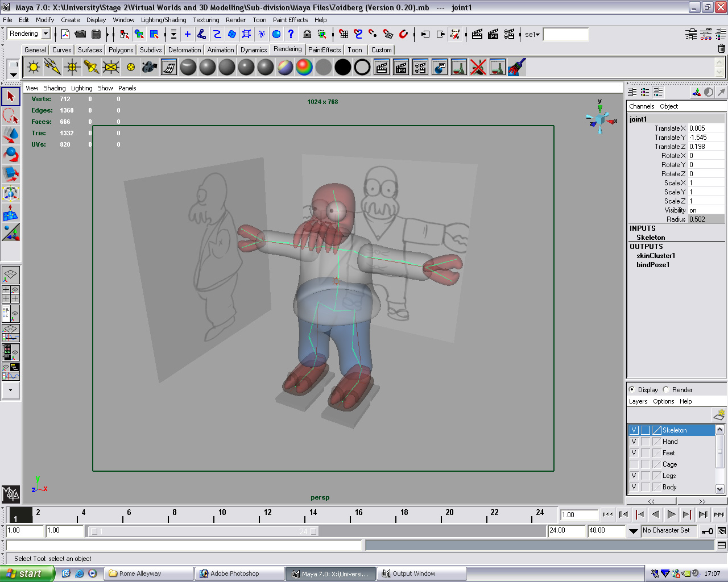Select the Render layer radio button
Viewport: 728px width, 582px height.
pos(666,389)
